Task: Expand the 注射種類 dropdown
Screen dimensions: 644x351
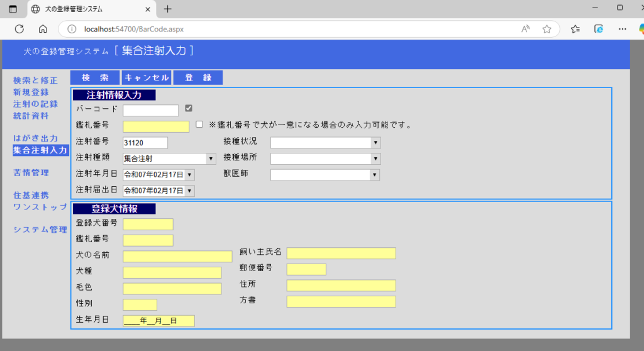Action: point(210,159)
